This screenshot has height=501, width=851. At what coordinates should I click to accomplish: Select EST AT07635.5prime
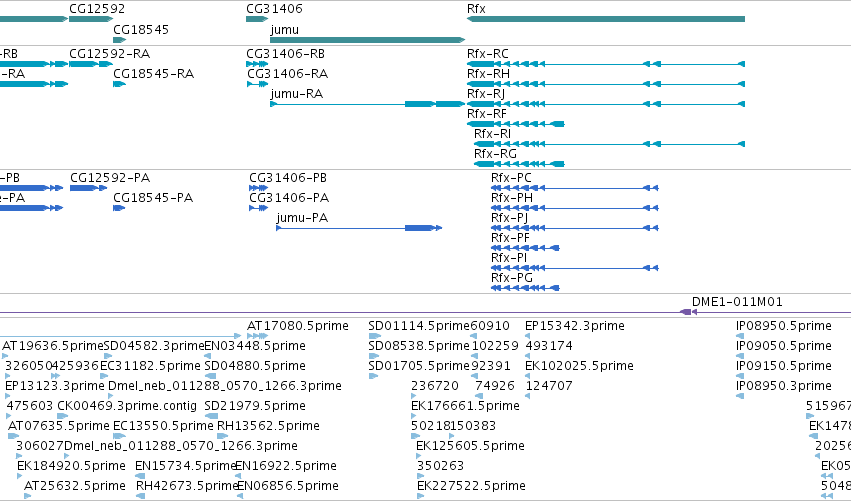tap(58, 426)
